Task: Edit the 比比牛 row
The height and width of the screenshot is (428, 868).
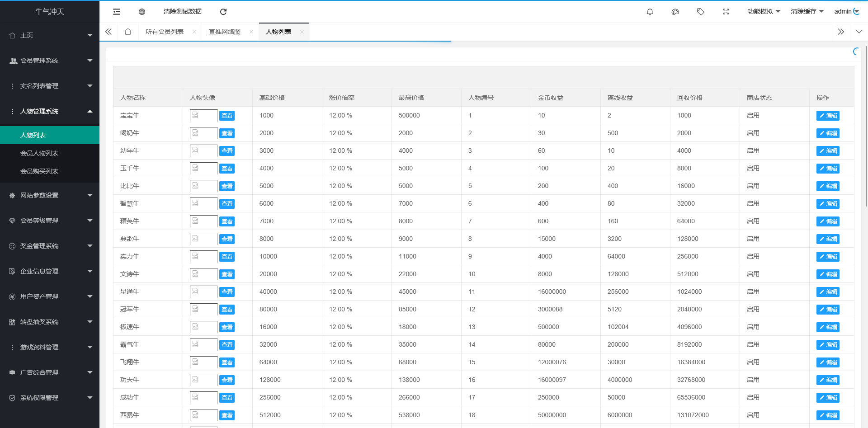Action: (828, 186)
